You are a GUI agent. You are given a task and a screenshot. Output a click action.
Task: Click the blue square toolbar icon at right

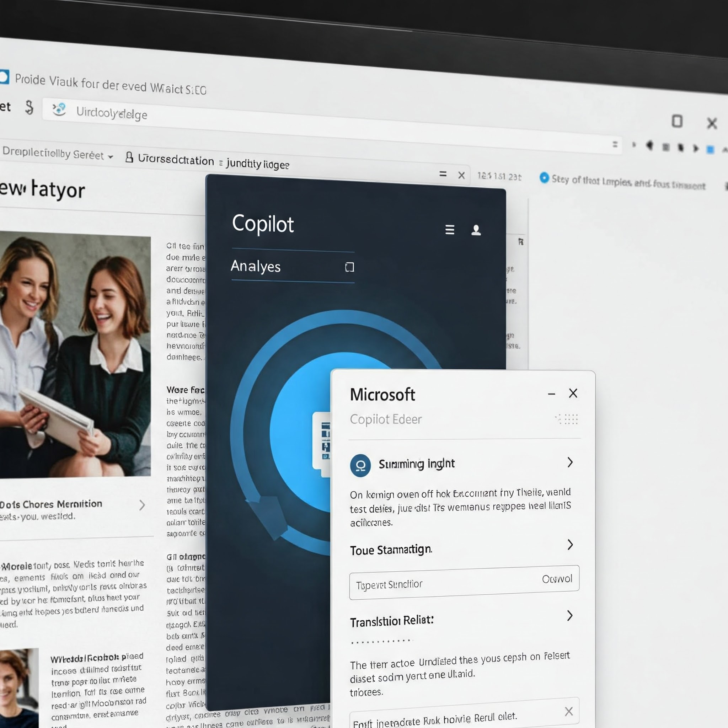(710, 150)
